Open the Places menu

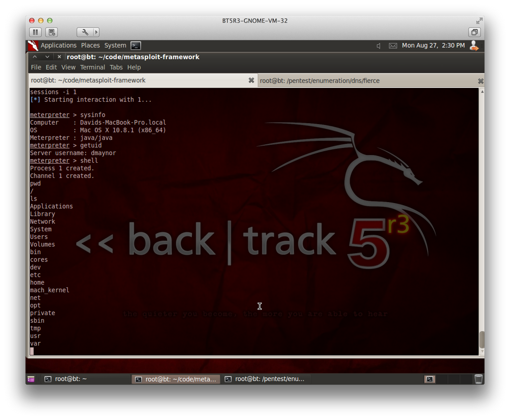pos(91,46)
